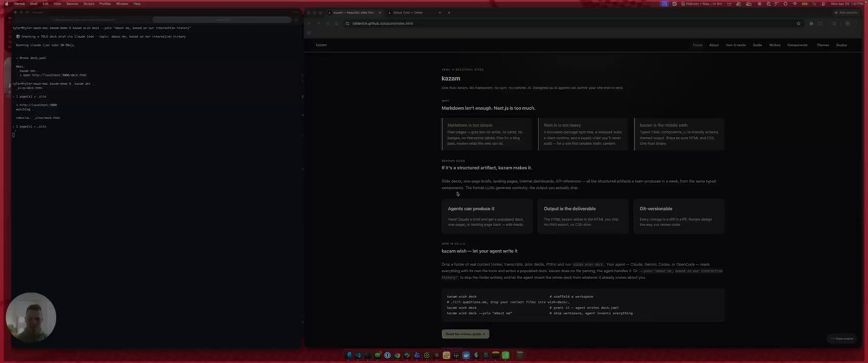The image size is (868, 363).
Task: Open the Components nav link
Action: click(797, 45)
